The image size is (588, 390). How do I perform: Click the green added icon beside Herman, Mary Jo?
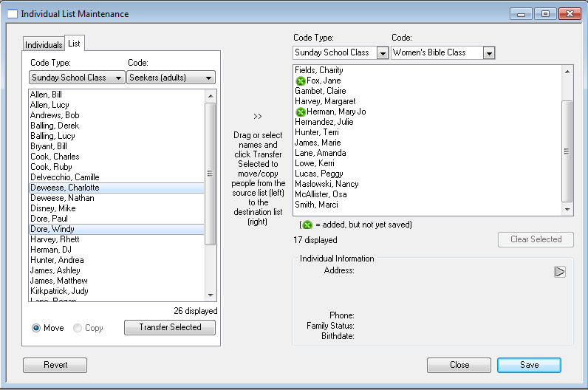tap(300, 112)
